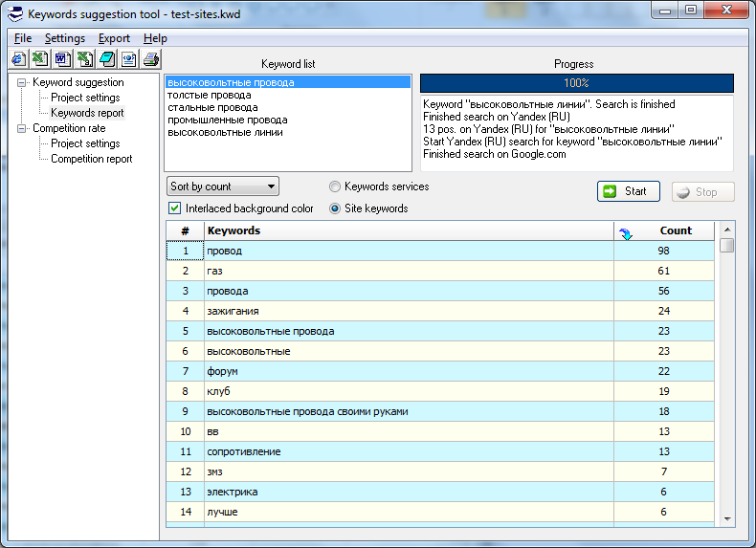Uncheck Interlaced background color checkbox
This screenshot has width=756, height=548.
tap(175, 208)
